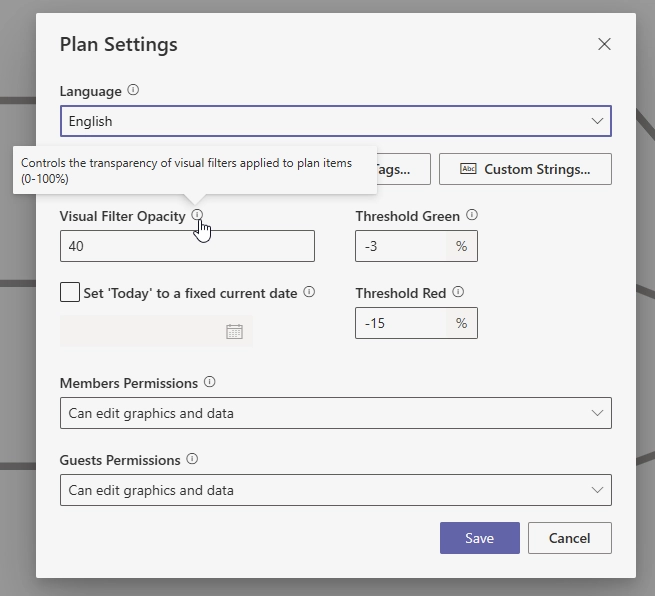
Task: Click the info icon next to Language
Action: coord(133,91)
